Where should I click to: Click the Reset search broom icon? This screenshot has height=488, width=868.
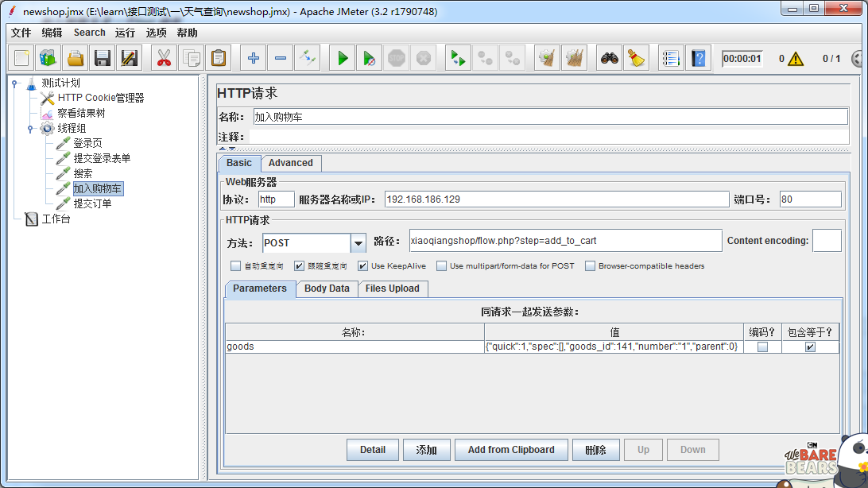tap(637, 58)
